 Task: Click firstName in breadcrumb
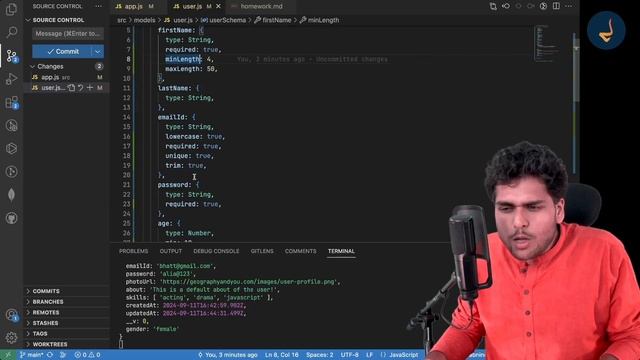click(273, 20)
